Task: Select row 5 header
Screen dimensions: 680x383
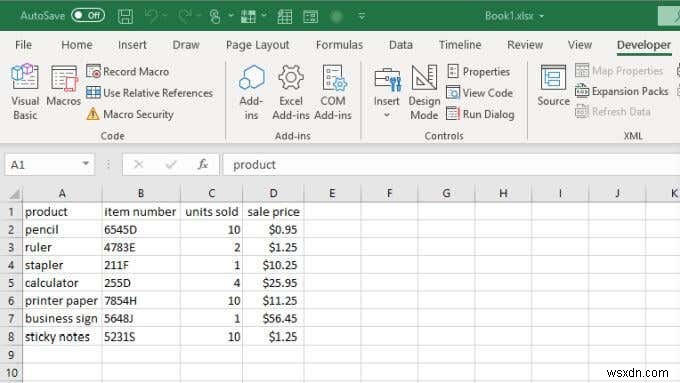Action: click(x=11, y=283)
